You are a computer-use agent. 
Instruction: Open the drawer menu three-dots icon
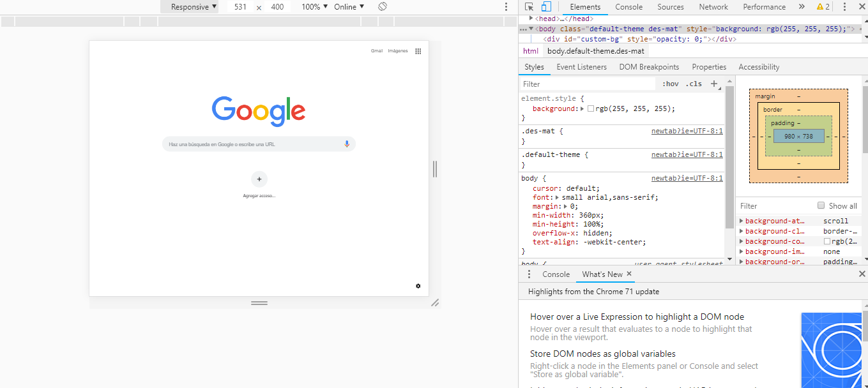(x=529, y=274)
